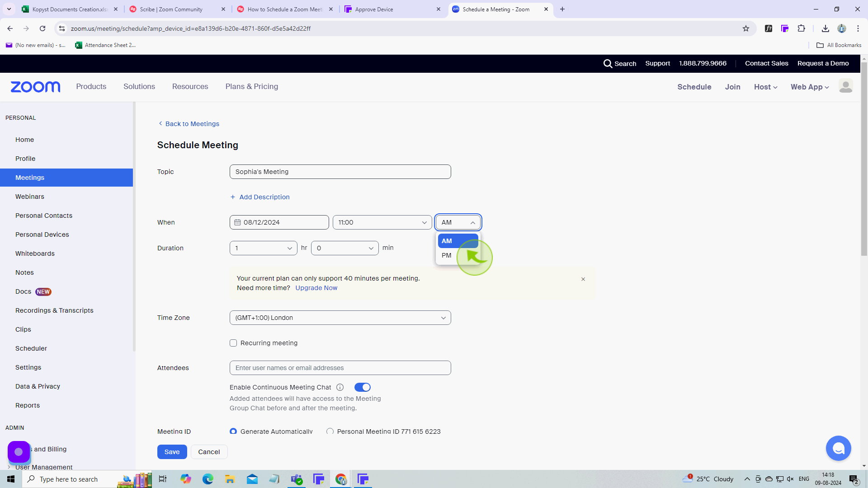The image size is (868, 488).
Task: Click the Plans & Pricing menu item
Action: point(251,86)
